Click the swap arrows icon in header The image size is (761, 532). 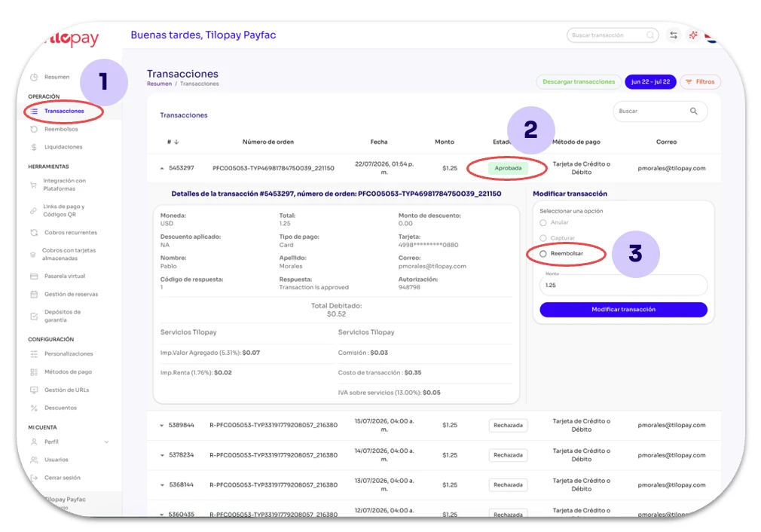pos(674,35)
